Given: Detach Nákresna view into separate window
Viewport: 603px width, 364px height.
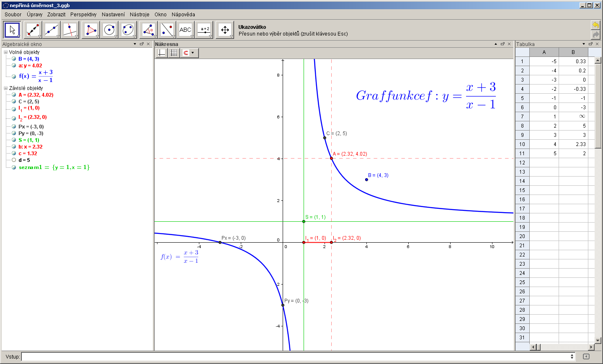Looking at the screenshot, I should [x=502, y=44].
